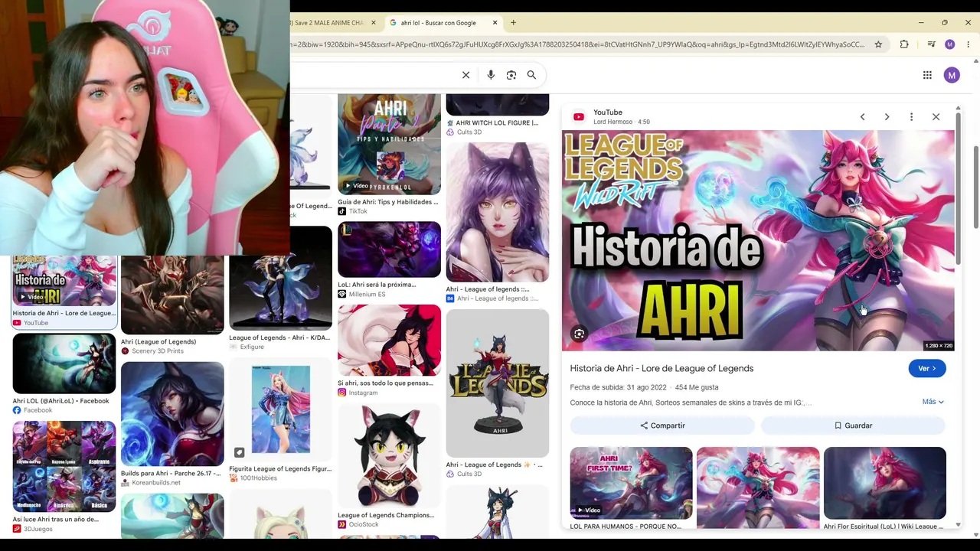Image resolution: width=980 pixels, height=551 pixels.
Task: Expand the description with 'Más'
Action: click(x=933, y=402)
